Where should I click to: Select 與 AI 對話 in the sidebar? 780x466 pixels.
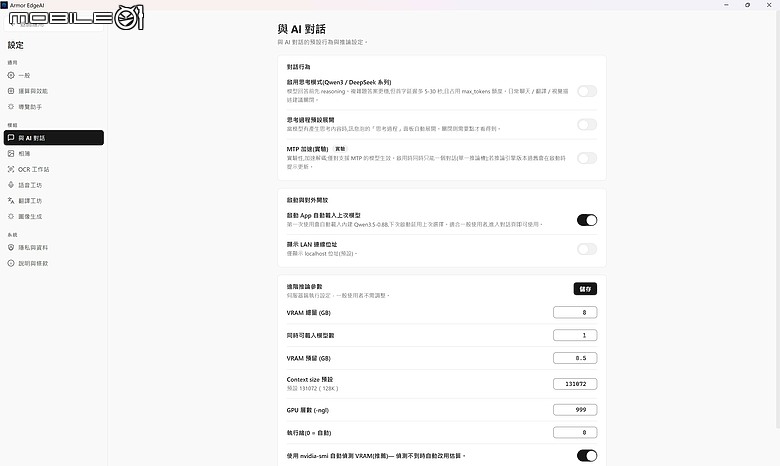(54, 138)
